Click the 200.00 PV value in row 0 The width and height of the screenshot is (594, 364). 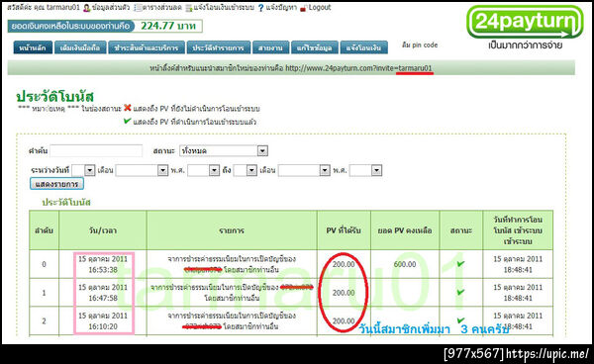[x=344, y=264]
